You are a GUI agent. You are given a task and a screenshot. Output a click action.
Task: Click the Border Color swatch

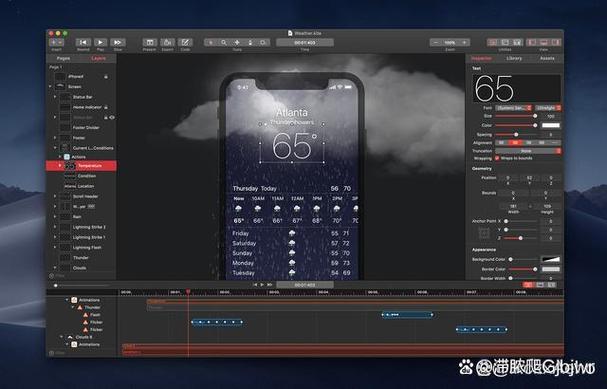point(551,269)
